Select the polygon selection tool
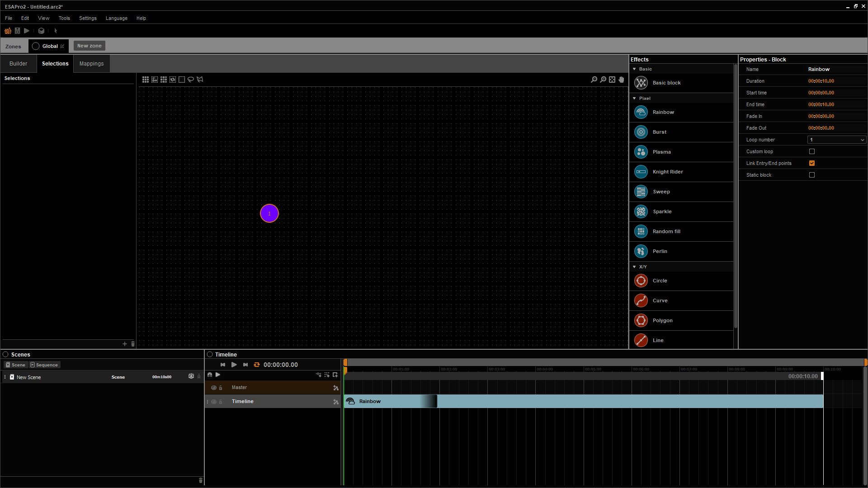This screenshot has width=868, height=488. click(x=200, y=80)
